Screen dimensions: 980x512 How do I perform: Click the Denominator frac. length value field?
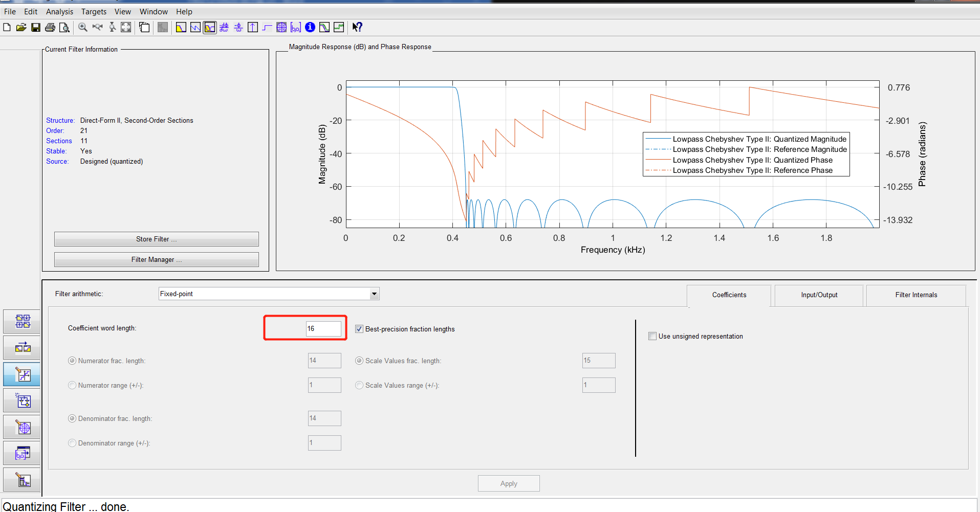tap(324, 418)
